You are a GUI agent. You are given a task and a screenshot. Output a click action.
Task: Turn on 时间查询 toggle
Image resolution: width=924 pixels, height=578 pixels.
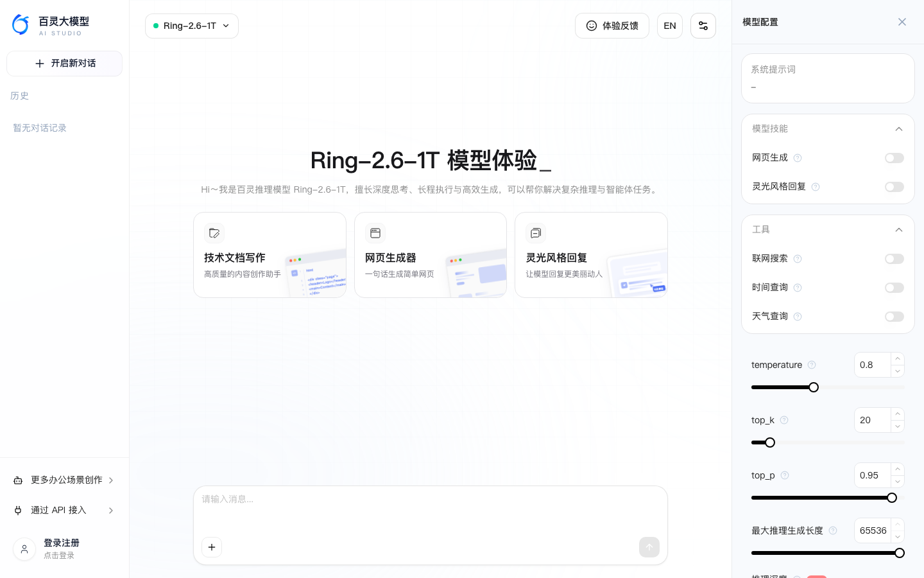coord(894,288)
